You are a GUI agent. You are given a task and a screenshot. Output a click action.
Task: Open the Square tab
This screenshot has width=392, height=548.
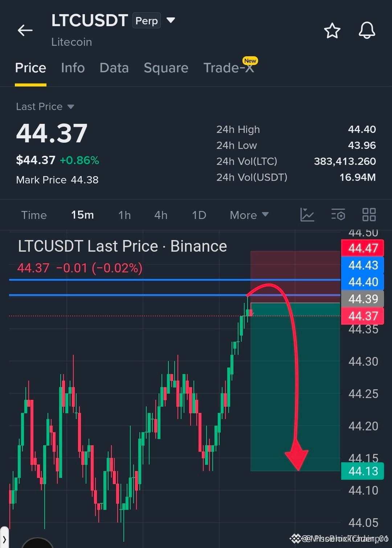point(166,68)
